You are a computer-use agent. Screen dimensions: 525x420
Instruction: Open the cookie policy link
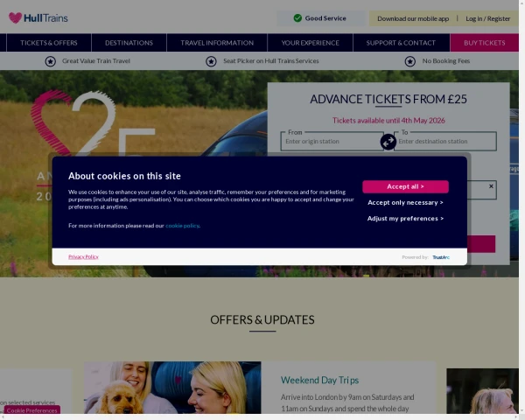pyautogui.click(x=183, y=226)
